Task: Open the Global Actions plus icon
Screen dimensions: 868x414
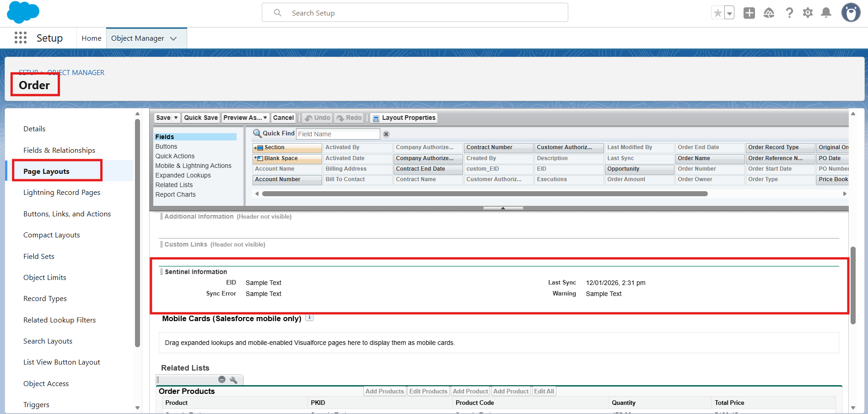Action: pos(749,13)
